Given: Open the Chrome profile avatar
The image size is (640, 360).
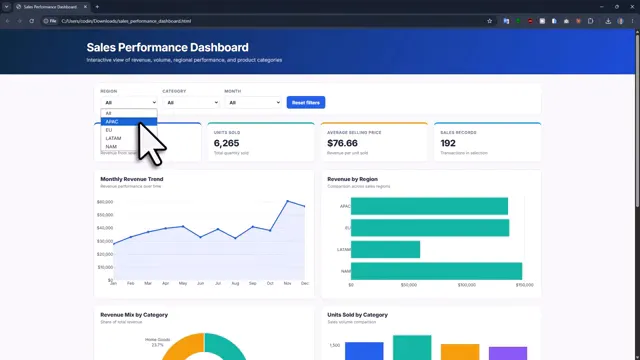Looking at the screenshot, I should [620, 21].
